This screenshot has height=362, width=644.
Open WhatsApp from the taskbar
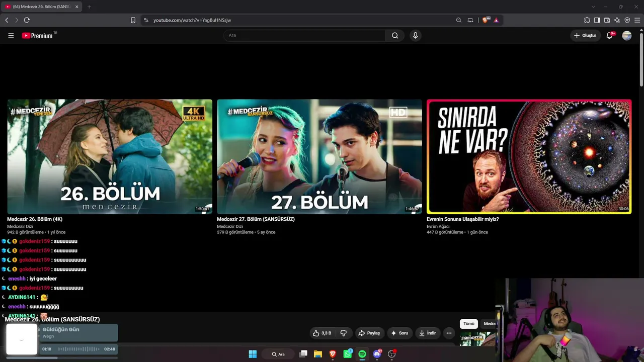coord(348,354)
